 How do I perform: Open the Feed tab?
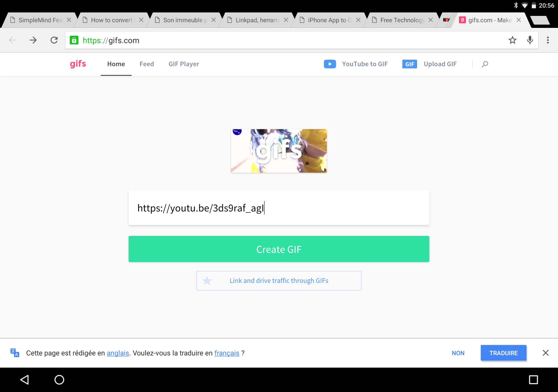[146, 64]
